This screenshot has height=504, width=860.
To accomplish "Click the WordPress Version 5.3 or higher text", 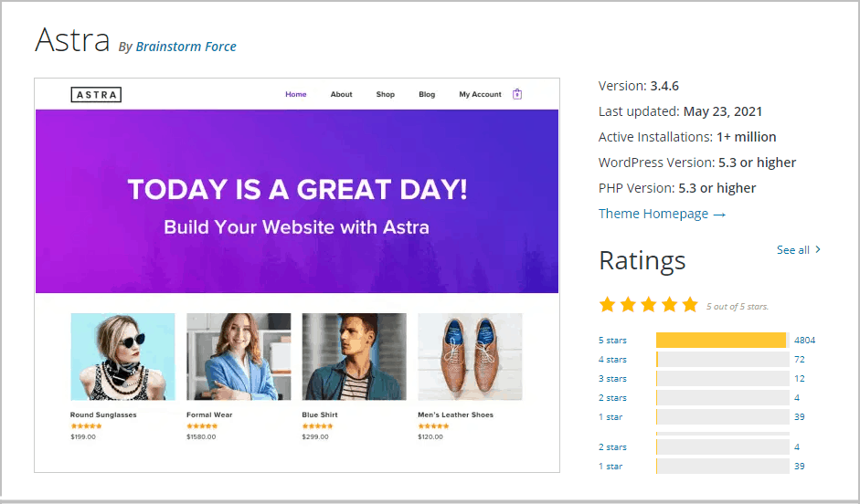I will (697, 163).
